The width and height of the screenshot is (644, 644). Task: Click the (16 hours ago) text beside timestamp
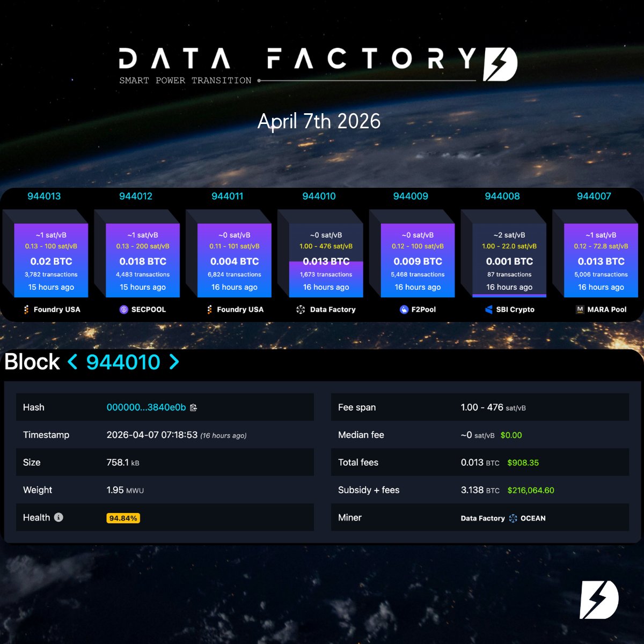pyautogui.click(x=223, y=436)
